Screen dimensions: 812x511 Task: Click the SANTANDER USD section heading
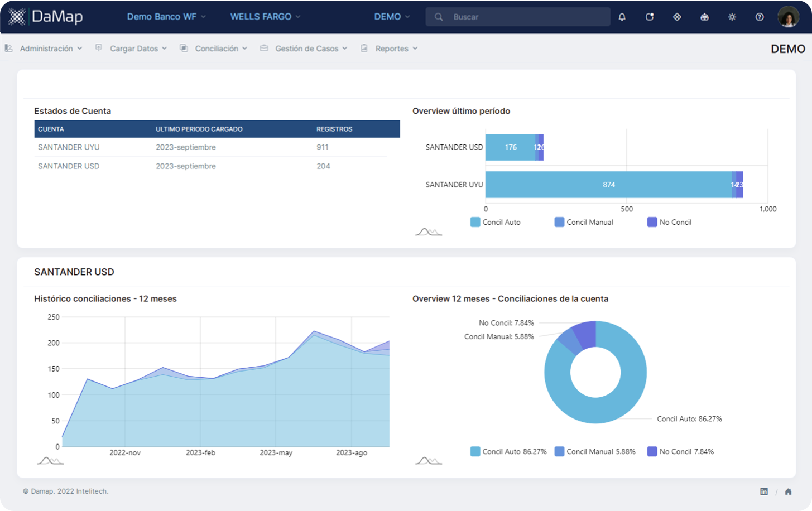point(74,272)
